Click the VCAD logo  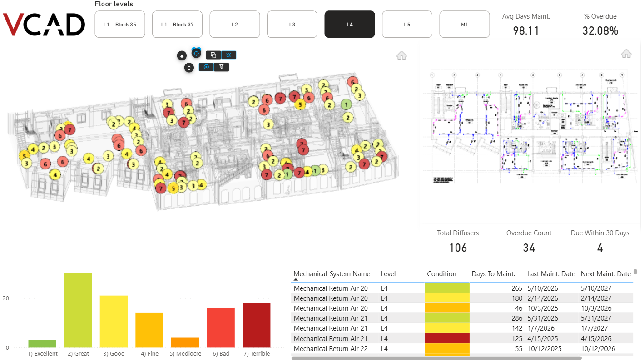tap(44, 25)
